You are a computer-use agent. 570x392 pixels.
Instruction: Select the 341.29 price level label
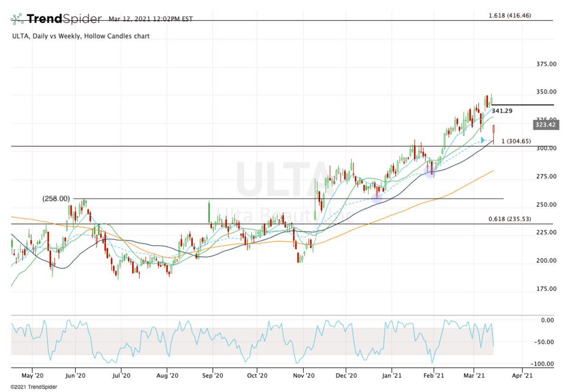click(x=502, y=111)
